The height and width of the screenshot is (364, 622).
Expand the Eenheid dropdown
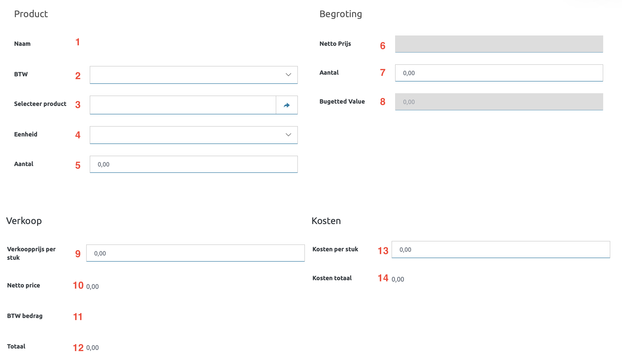(x=194, y=135)
